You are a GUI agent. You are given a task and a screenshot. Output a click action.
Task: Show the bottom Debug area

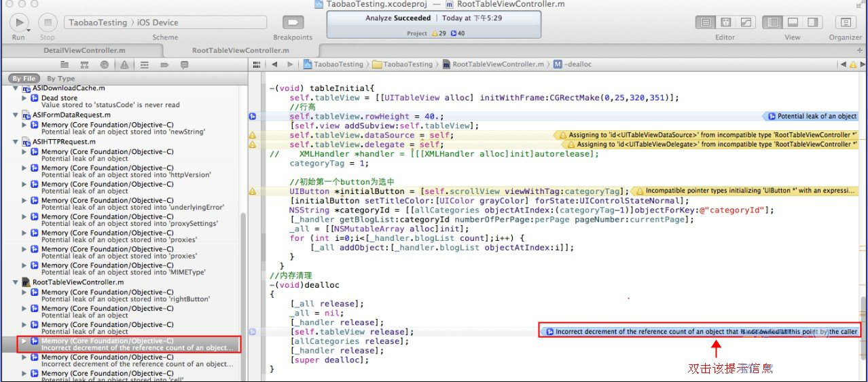click(792, 22)
